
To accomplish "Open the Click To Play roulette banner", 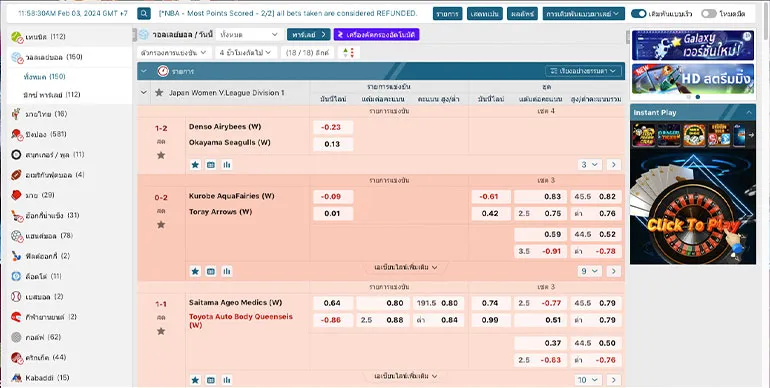I will 693,206.
